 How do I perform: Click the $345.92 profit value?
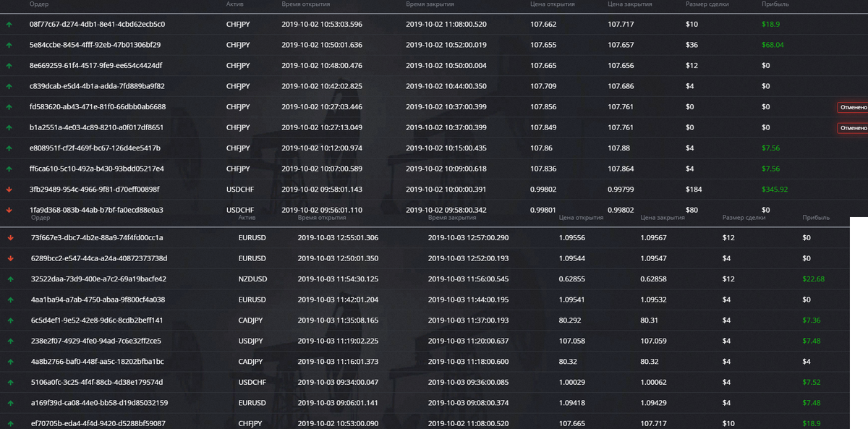(x=775, y=190)
